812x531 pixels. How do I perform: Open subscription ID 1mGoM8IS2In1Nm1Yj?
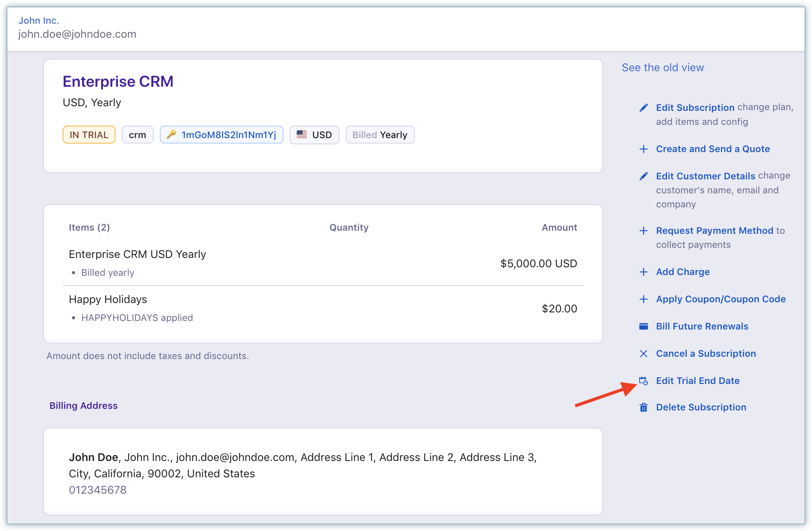pos(229,135)
